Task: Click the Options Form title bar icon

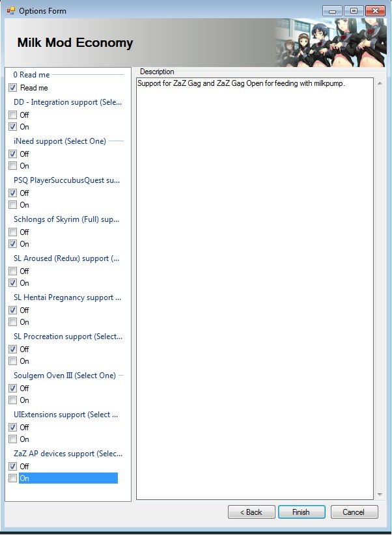Action: 10,10
